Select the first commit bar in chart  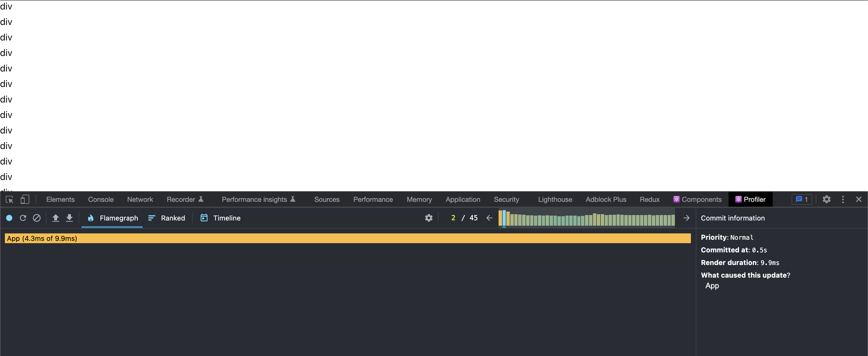pos(500,218)
